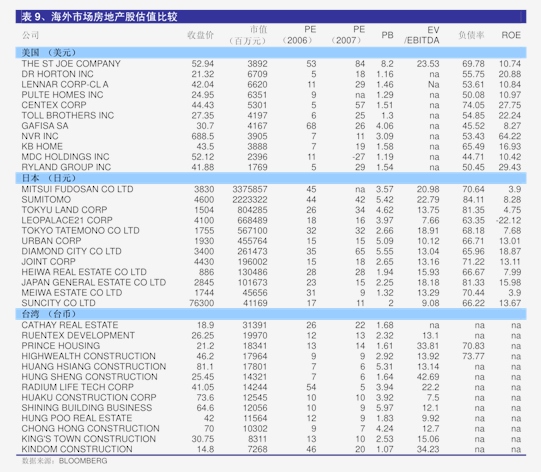Select the DR HORTON INC row name
The height and width of the screenshot is (472, 541).
coord(57,74)
